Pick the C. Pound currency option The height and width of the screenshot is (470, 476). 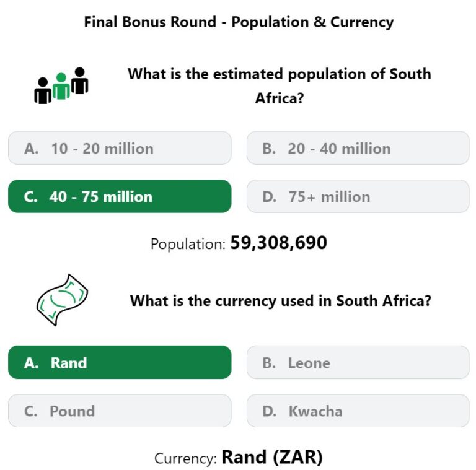120,411
